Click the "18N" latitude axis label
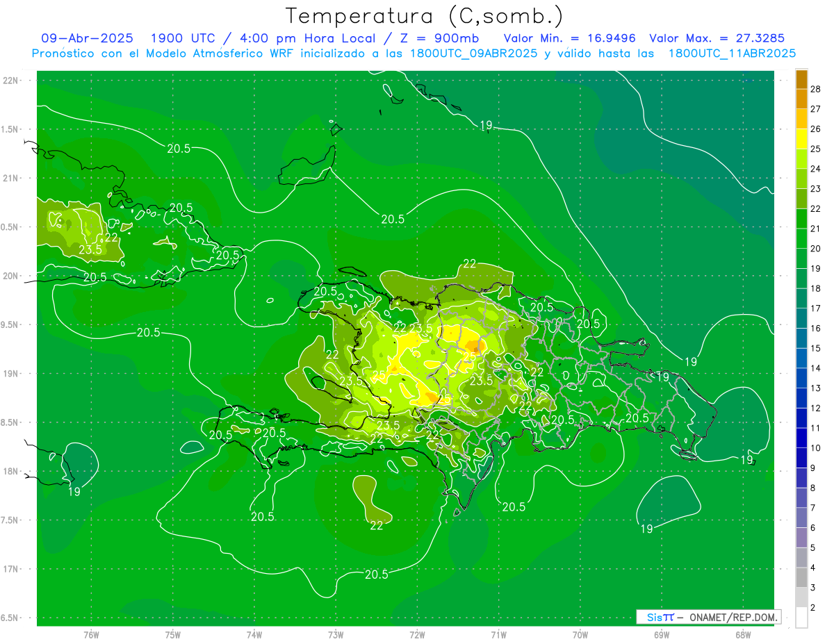This screenshot has height=644, width=834. click(10, 471)
